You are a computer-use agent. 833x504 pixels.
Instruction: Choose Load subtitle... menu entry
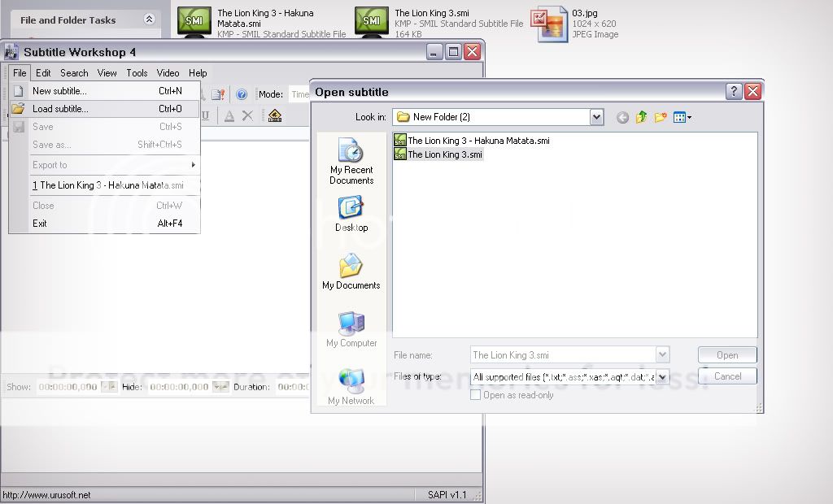pos(105,109)
